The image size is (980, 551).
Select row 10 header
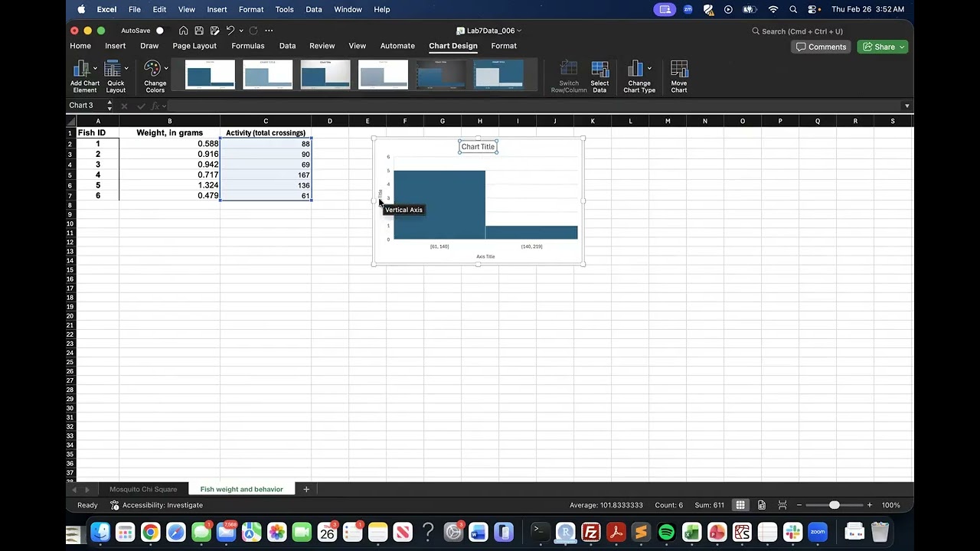pyautogui.click(x=70, y=223)
